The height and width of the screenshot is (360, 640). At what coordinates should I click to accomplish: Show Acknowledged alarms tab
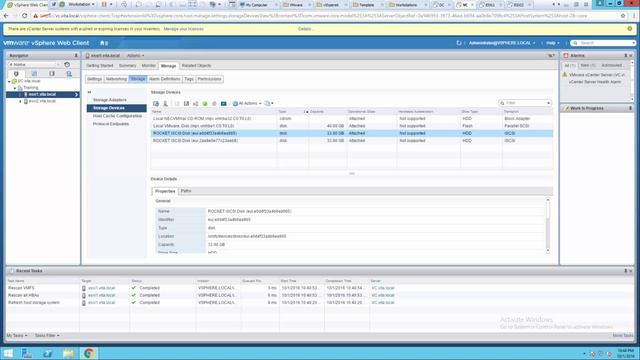point(612,66)
